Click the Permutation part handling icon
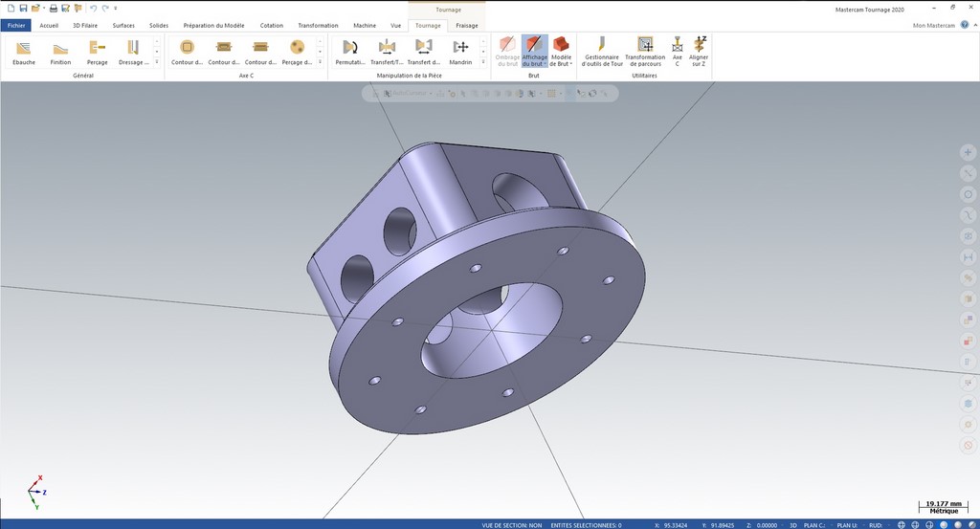 (x=350, y=51)
